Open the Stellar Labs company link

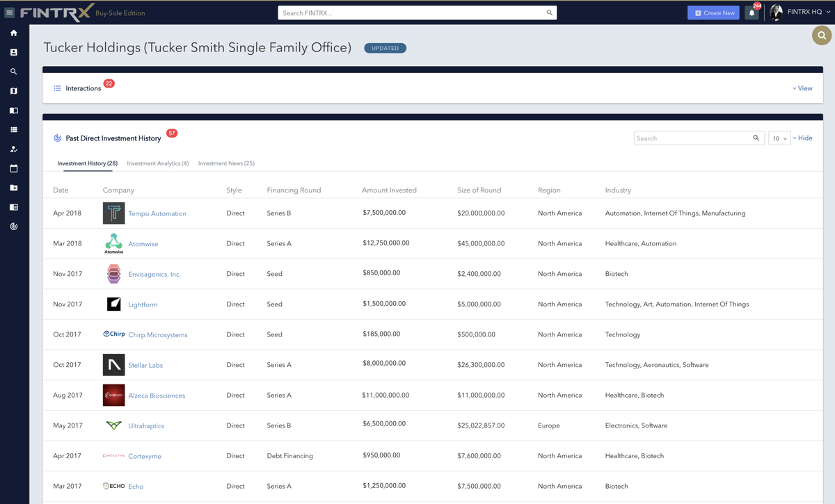point(145,365)
